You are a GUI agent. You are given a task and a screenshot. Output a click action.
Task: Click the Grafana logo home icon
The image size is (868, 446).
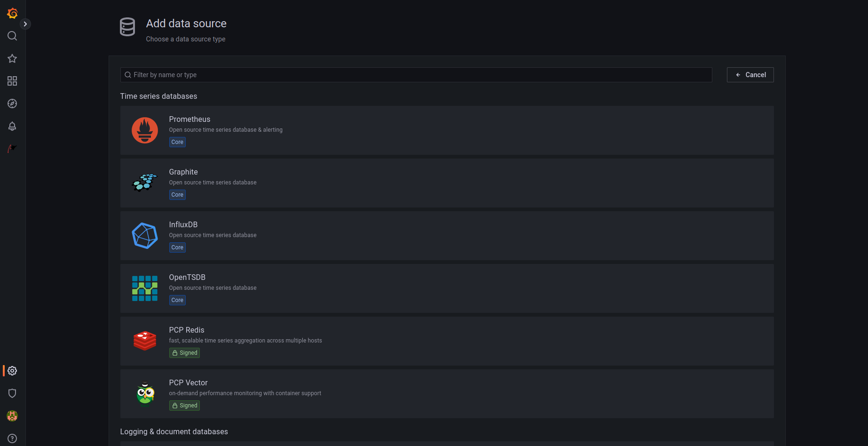[x=12, y=14]
